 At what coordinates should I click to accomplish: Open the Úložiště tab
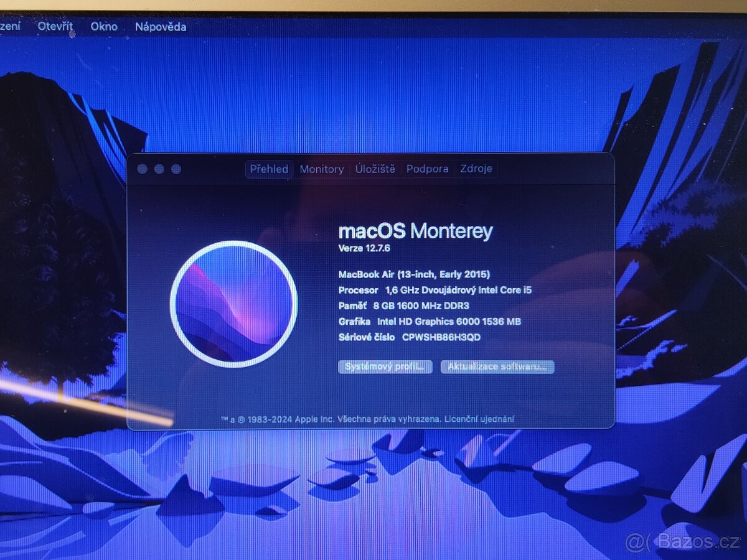coord(375,169)
